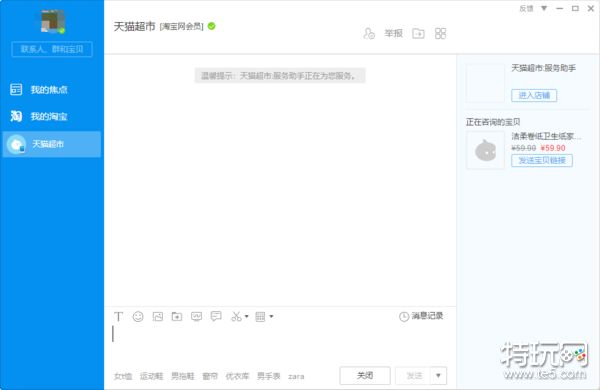Click the zara keyword suggestion

(x=296, y=377)
